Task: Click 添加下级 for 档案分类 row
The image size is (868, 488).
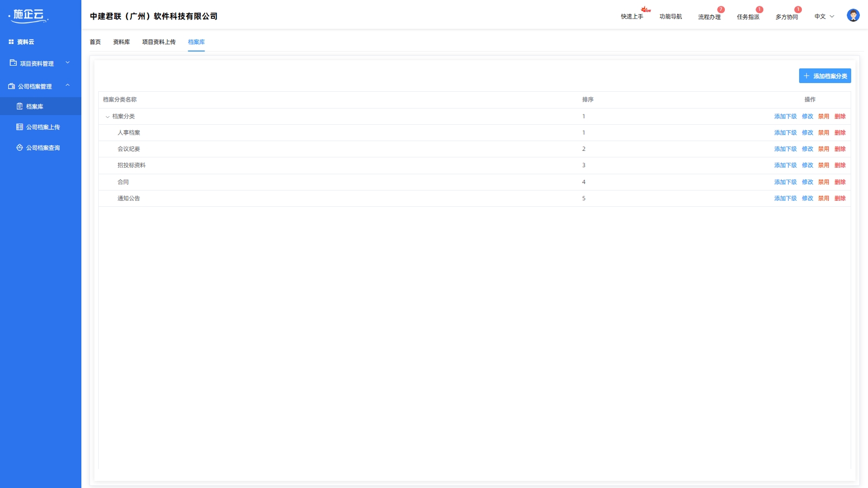Action: [x=786, y=116]
